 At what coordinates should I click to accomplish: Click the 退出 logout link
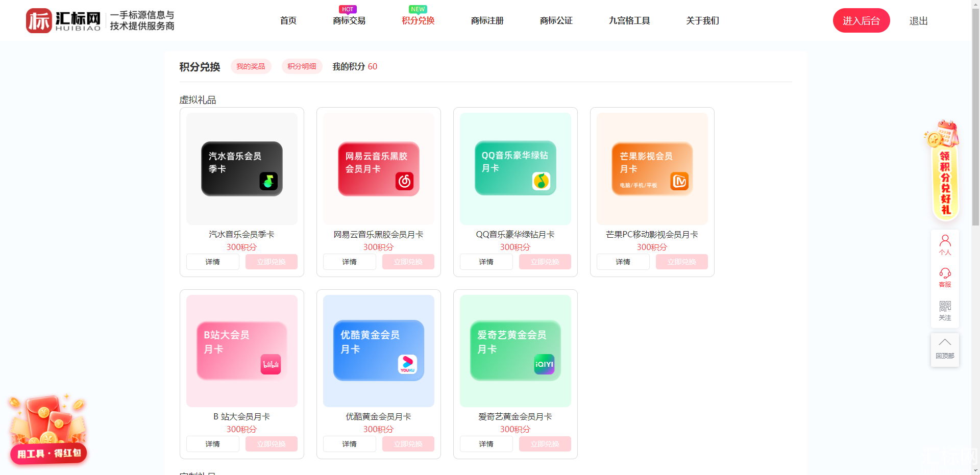[918, 21]
